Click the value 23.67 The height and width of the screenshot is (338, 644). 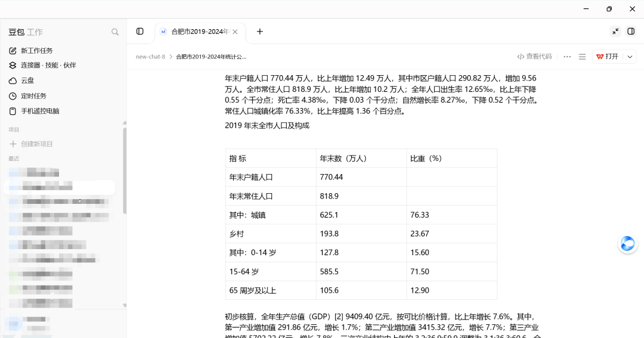[420, 234]
